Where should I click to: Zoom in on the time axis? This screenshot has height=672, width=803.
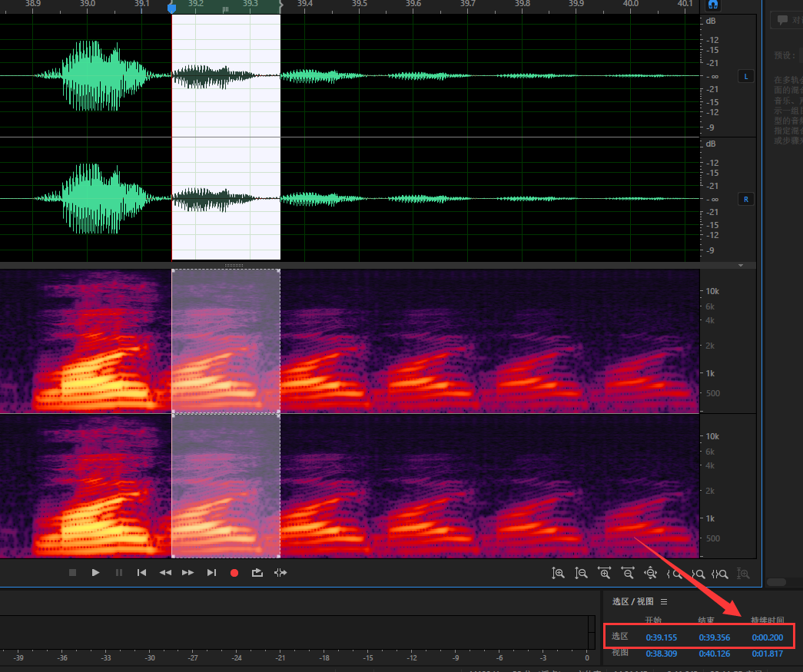pyautogui.click(x=604, y=573)
